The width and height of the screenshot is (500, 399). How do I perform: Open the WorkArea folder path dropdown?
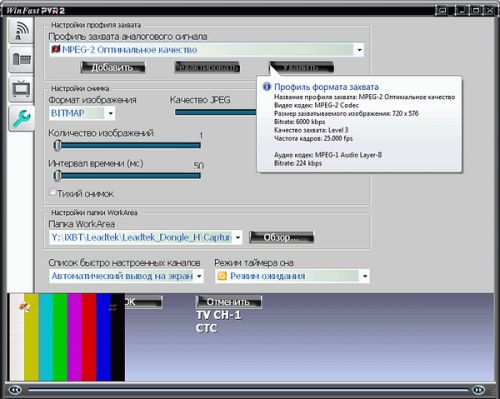click(146, 237)
